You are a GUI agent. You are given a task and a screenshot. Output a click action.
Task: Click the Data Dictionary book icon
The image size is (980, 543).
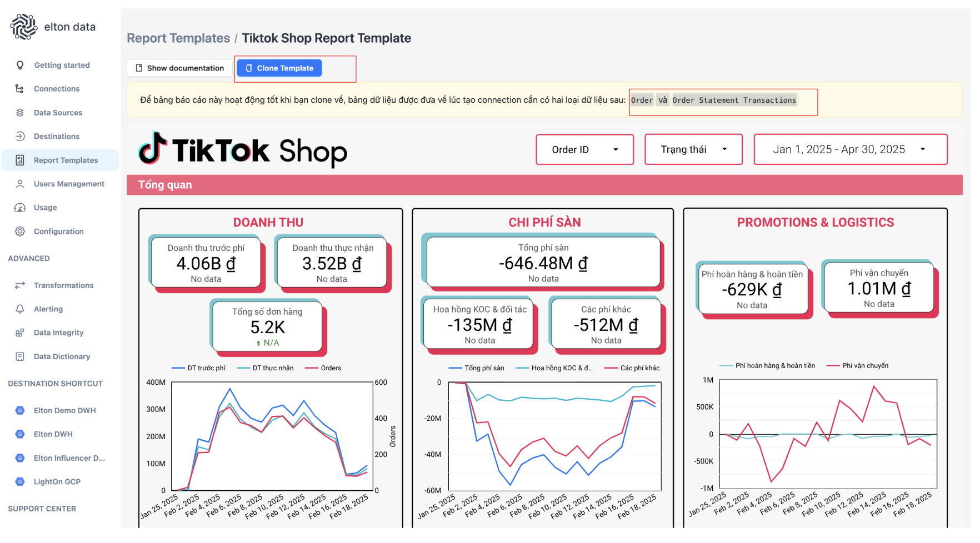tap(20, 356)
